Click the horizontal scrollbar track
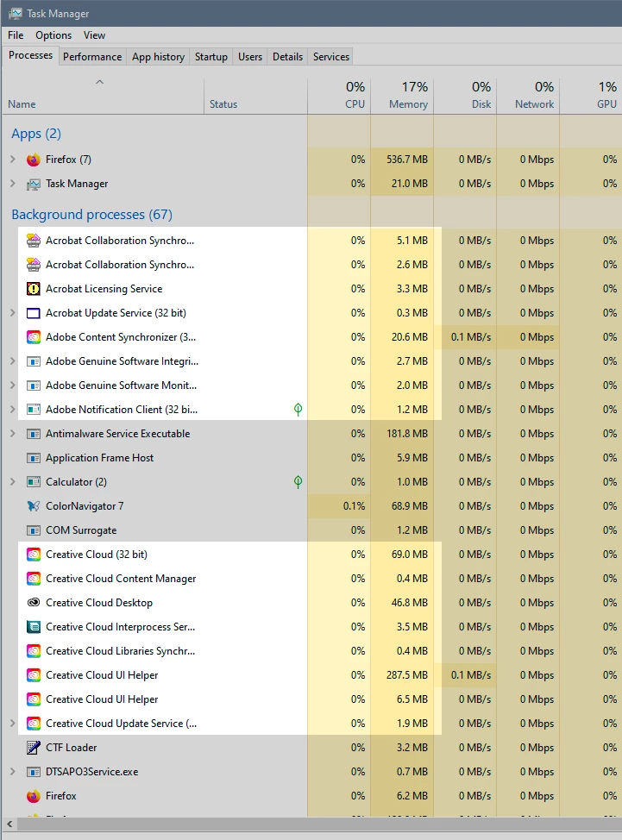Screen dimensions: 622x840 click(319, 824)
